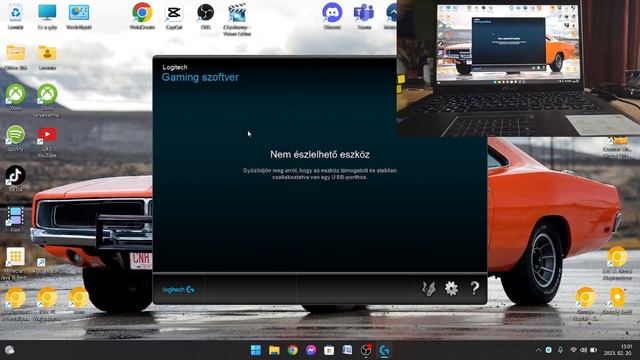Click the battery status tray icon
Screen dimensions: 640x360
pyautogui.click(x=593, y=350)
